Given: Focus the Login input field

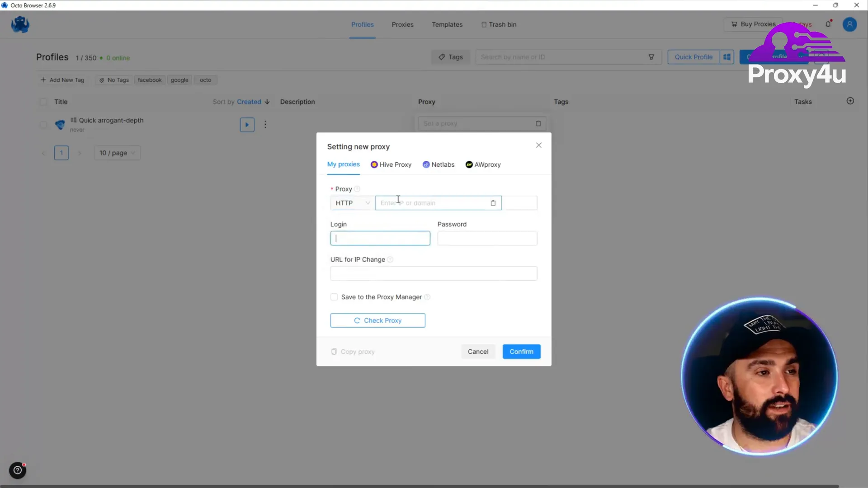Looking at the screenshot, I should click(380, 238).
